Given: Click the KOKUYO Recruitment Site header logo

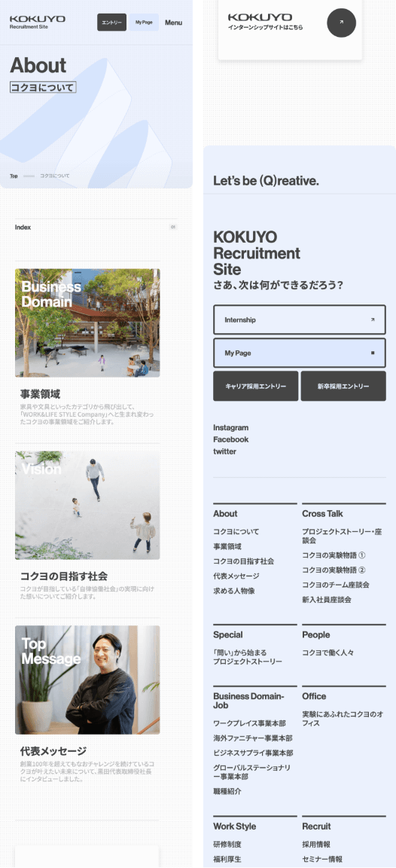Looking at the screenshot, I should (37, 22).
